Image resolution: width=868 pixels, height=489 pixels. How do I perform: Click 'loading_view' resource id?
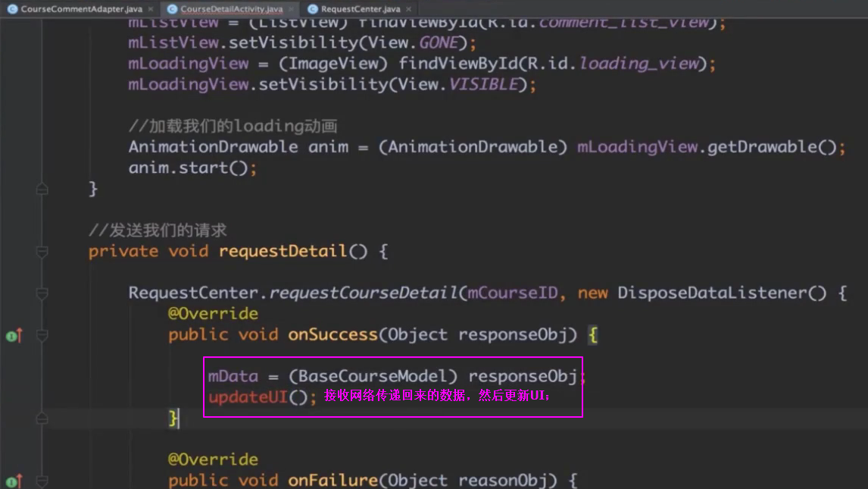[639, 64]
